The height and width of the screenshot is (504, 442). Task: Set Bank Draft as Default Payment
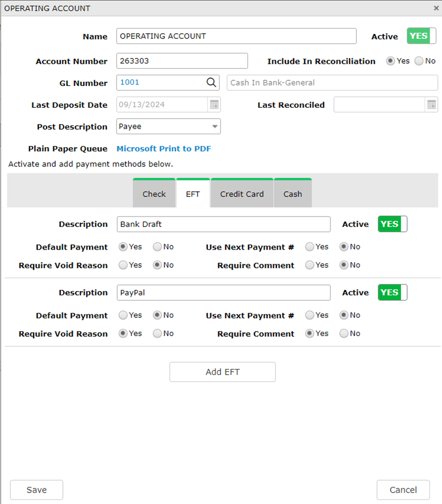coord(123,246)
